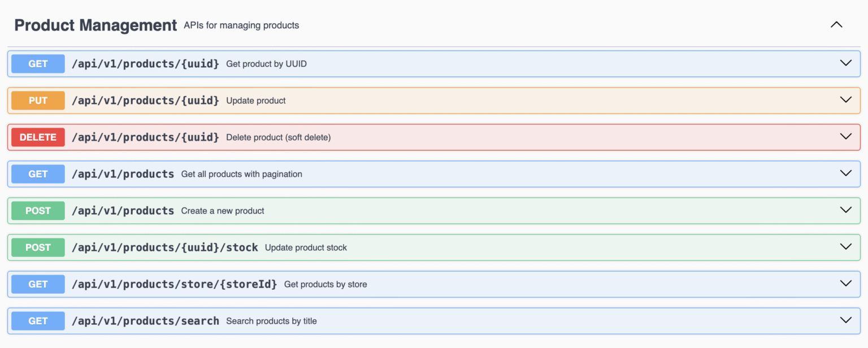Expand the Get product by UUID operation
This screenshot has width=868, height=348.
(x=846, y=63)
